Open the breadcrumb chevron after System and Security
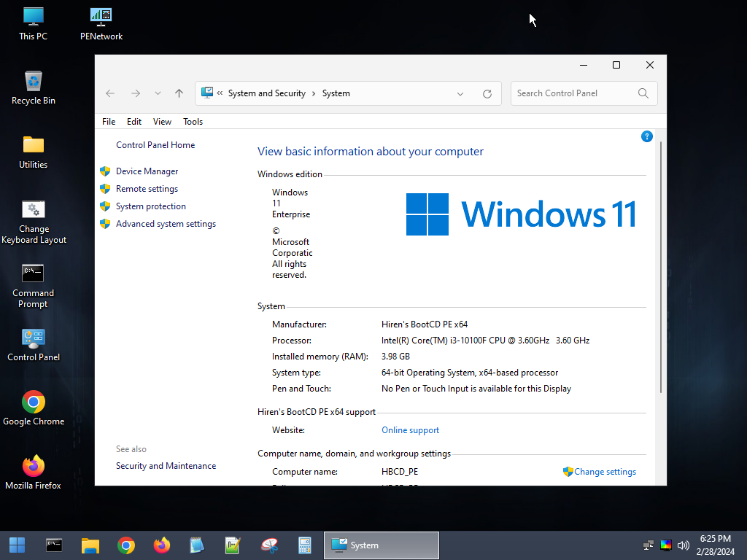This screenshot has width=747, height=560. point(313,93)
